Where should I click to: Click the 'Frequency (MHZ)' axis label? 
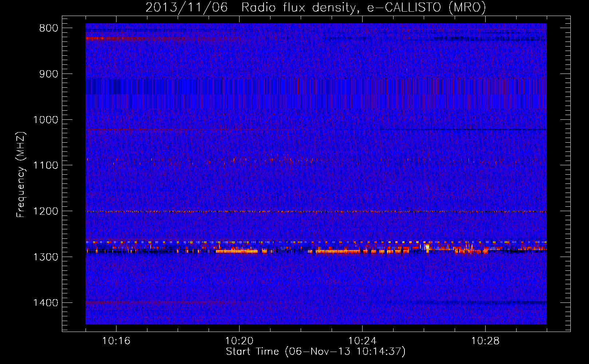pyautogui.click(x=20, y=175)
